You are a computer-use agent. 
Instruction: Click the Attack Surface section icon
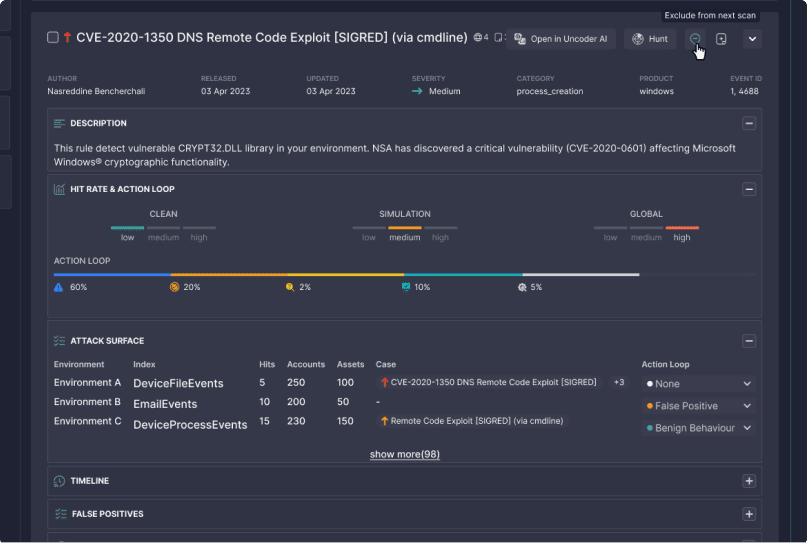[x=60, y=341]
